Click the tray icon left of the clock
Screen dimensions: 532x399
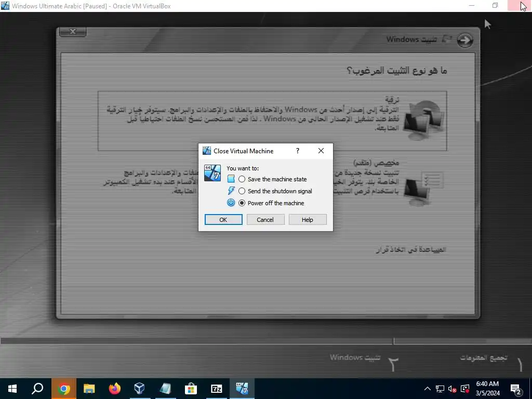coord(465,389)
